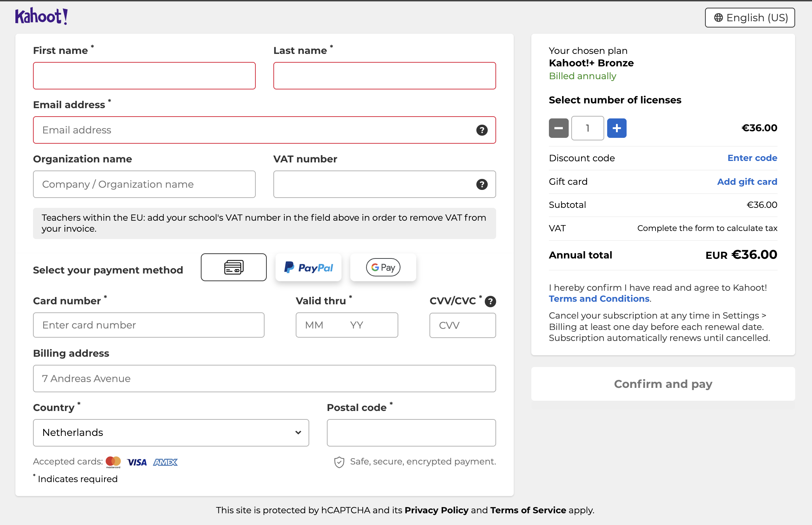The height and width of the screenshot is (525, 812).
Task: Open the Country dropdown
Action: tap(171, 433)
